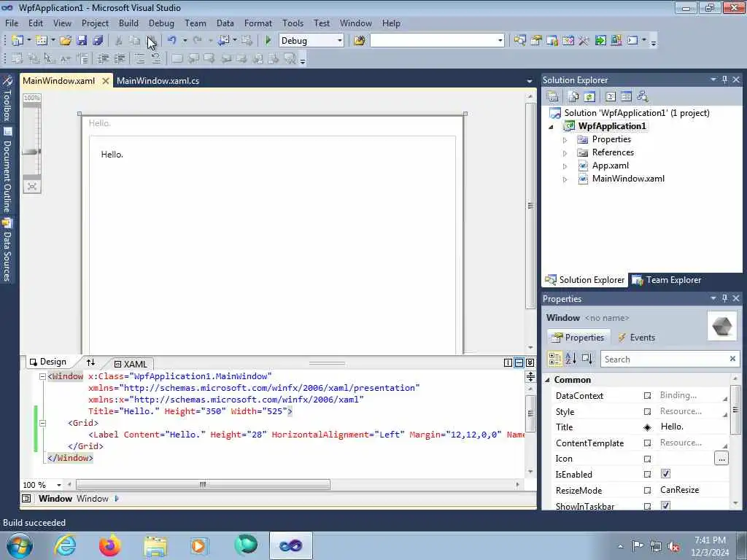Click the Decrease Indent icon
Viewport: 747px width, 560px height.
point(103,58)
